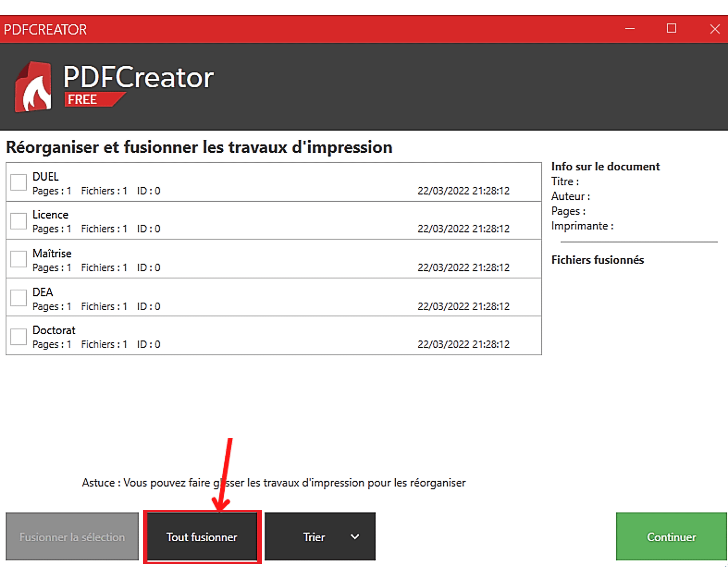
Task: Click the green Continuer button
Action: 671,537
